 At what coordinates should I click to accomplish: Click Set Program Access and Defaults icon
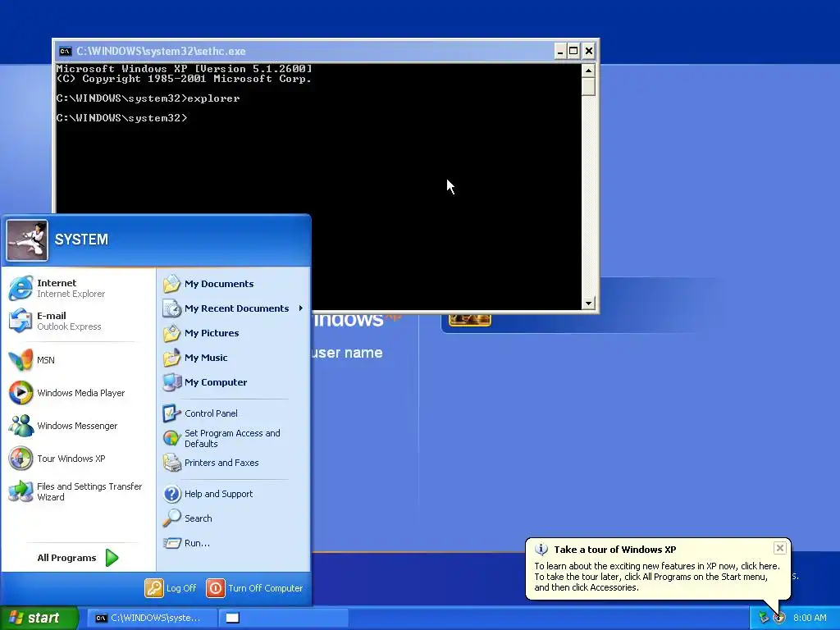(x=172, y=438)
